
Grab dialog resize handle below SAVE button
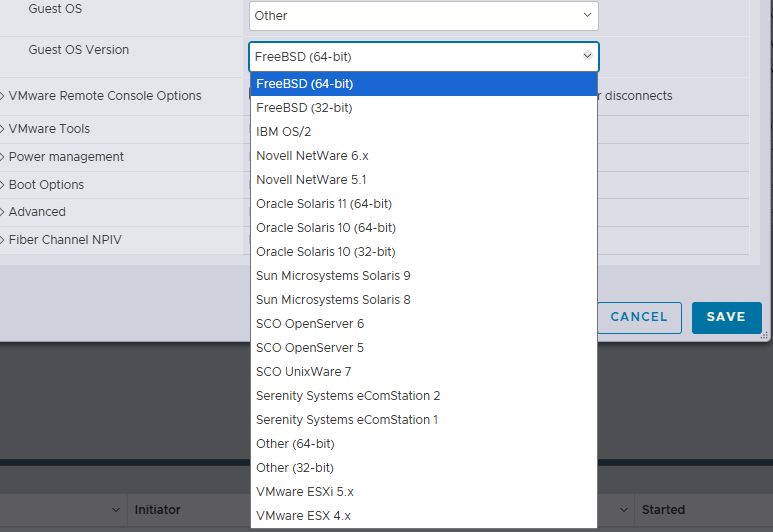click(x=764, y=336)
